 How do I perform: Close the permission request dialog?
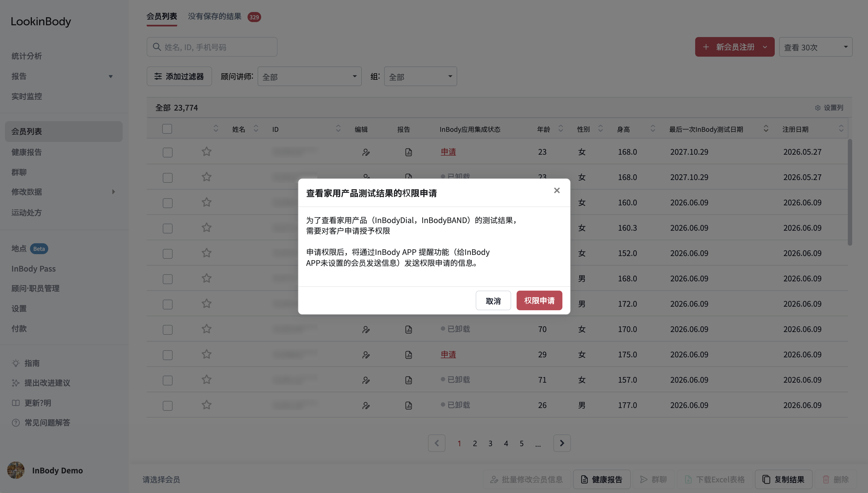557,190
